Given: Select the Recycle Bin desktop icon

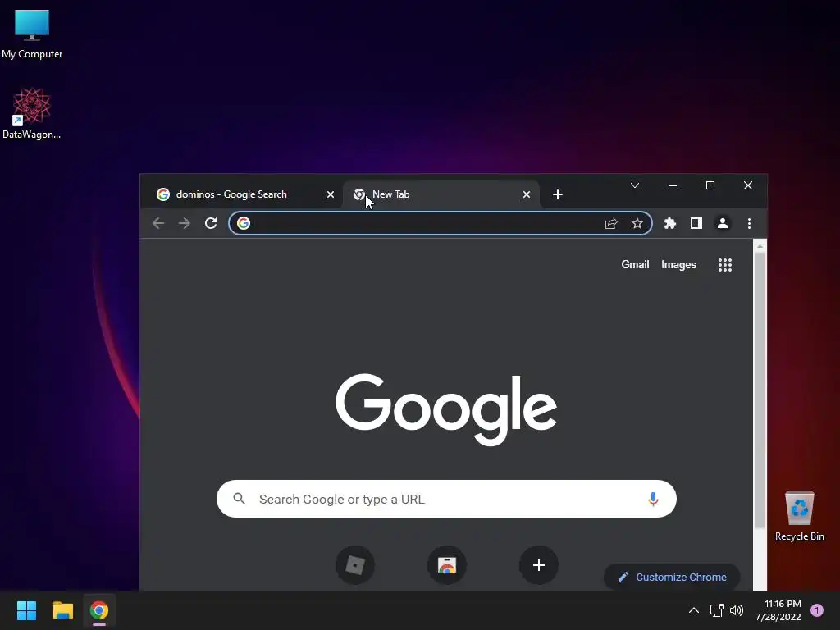Looking at the screenshot, I should click(x=799, y=517).
